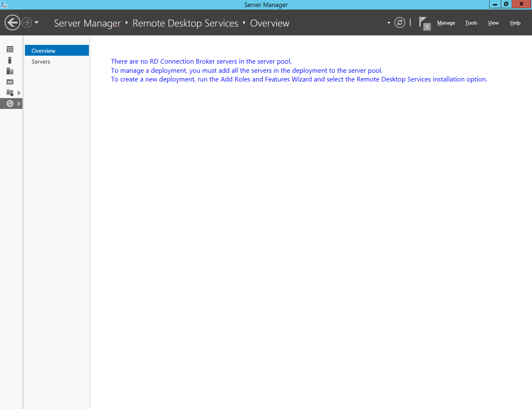This screenshot has width=532, height=409.
Task: Open the notifications flag icon
Action: (x=424, y=22)
